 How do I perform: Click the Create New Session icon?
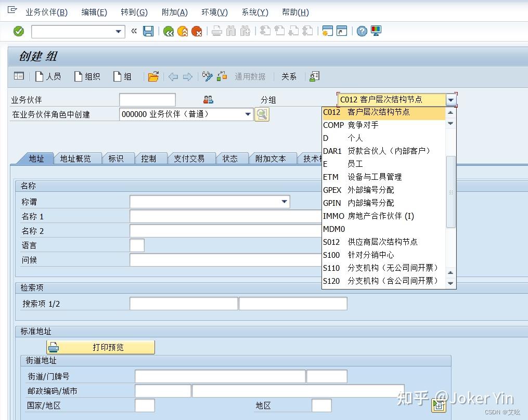328,31
